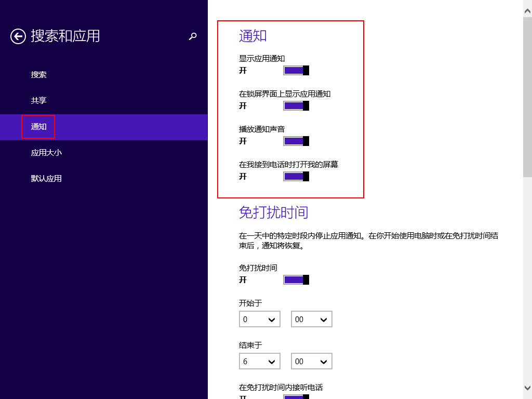Viewport: 532px width, 399px height.
Task: Click the scrollbar down arrow
Action: (527, 388)
